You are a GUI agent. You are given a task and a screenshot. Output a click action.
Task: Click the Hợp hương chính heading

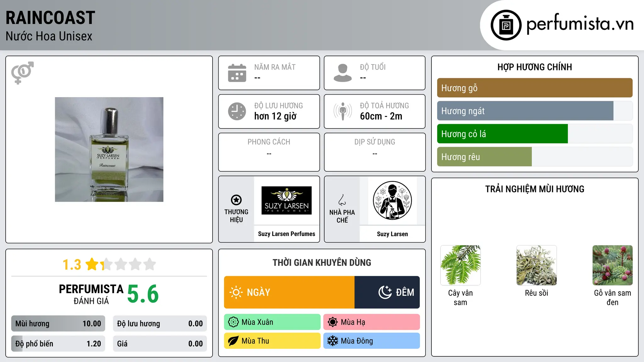(x=535, y=67)
